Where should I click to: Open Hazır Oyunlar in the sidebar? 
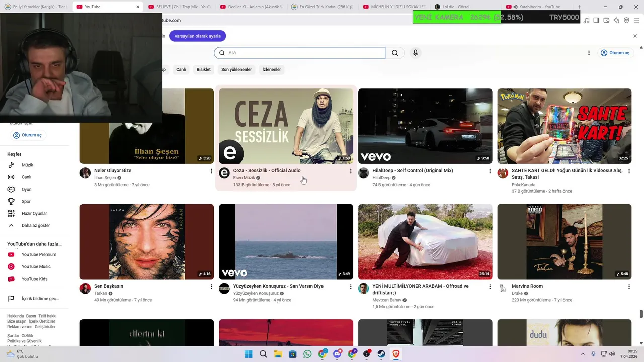[34, 213]
